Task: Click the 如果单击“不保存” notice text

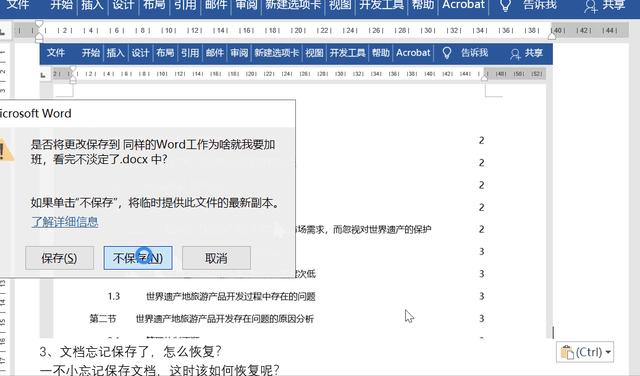Action: point(155,203)
